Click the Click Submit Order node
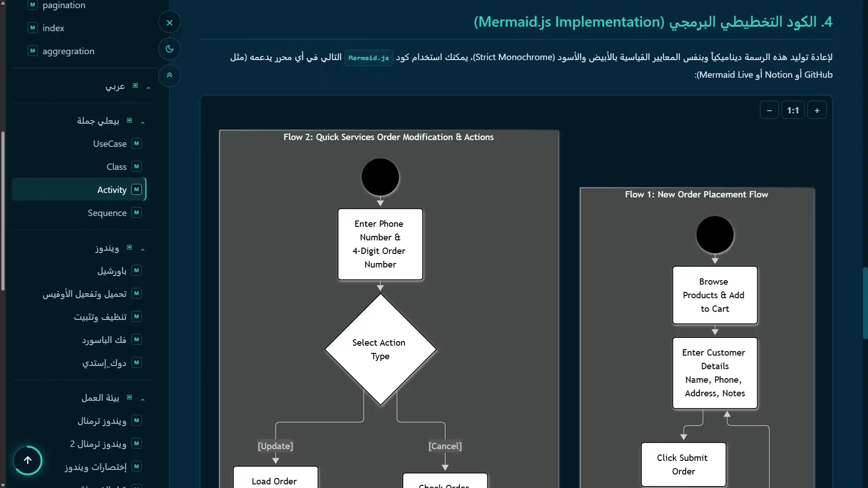868x488 pixels. coord(684,465)
